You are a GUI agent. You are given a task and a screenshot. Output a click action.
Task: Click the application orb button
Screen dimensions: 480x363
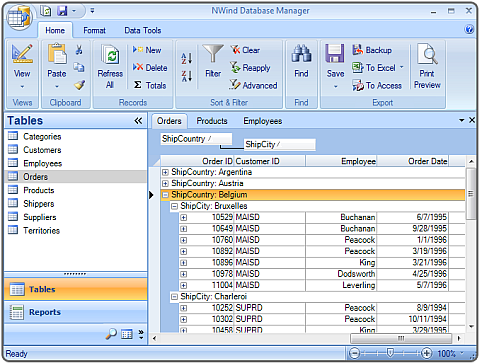(19, 17)
